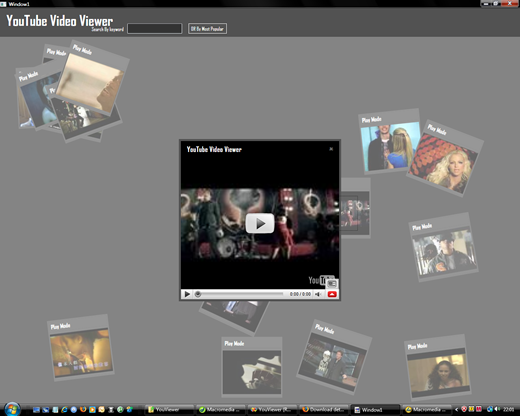This screenshot has height=416, width=520.
Task: Open the Windows Start orb
Action: [12, 409]
